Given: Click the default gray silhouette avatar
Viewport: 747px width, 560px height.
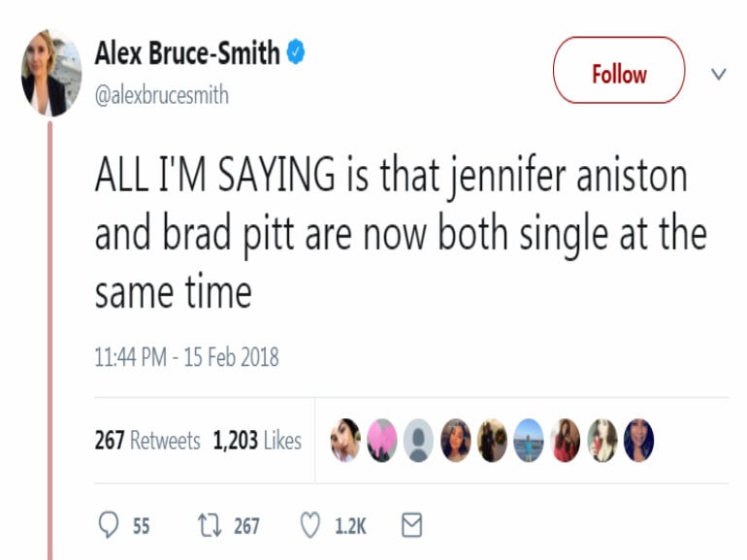Looking at the screenshot, I should (418, 440).
